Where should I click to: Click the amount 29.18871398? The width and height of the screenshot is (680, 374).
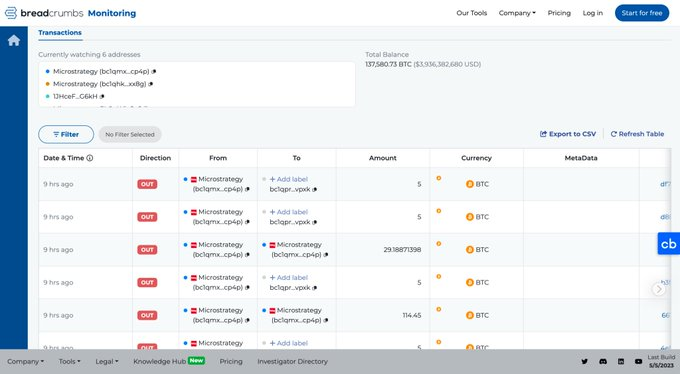402,250
